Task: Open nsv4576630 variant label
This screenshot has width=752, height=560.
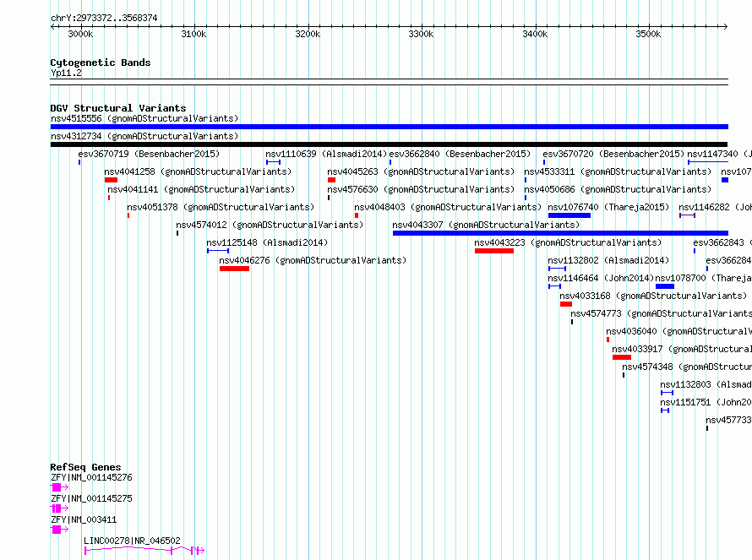Action: coord(421,189)
